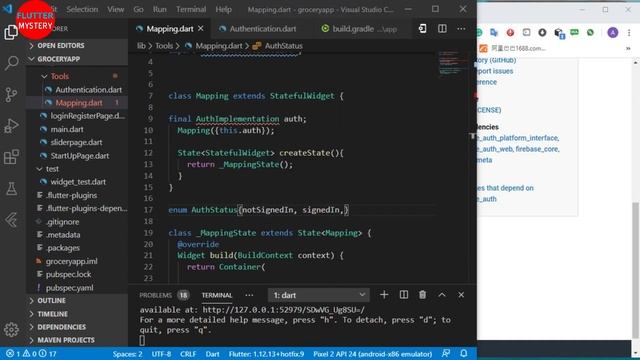Click the translate extension icon in browser

tap(494, 33)
